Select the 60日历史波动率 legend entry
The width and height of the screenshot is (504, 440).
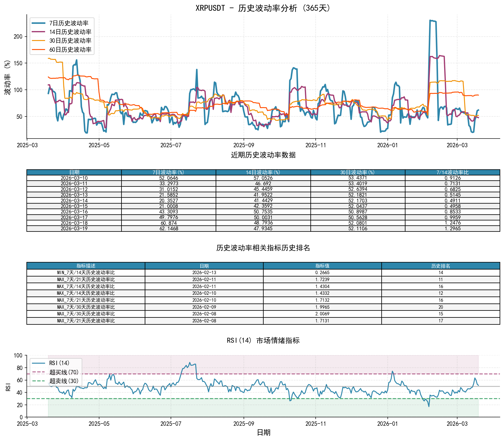70,50
